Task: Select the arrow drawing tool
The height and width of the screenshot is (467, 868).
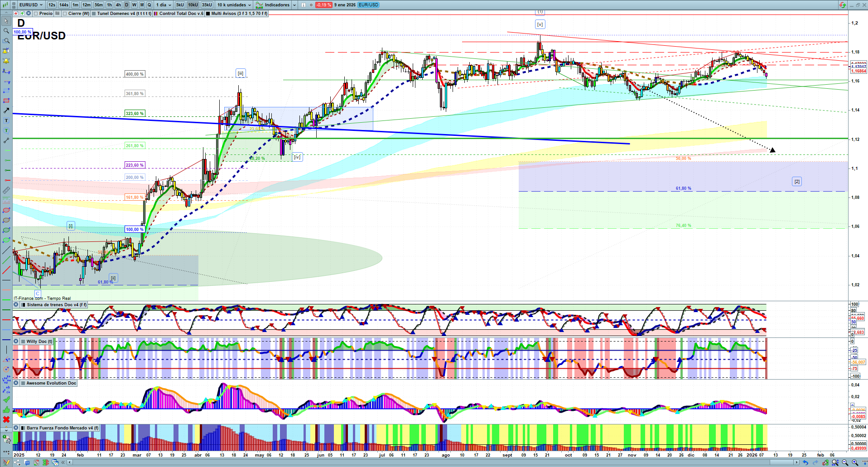Action: pos(6,111)
